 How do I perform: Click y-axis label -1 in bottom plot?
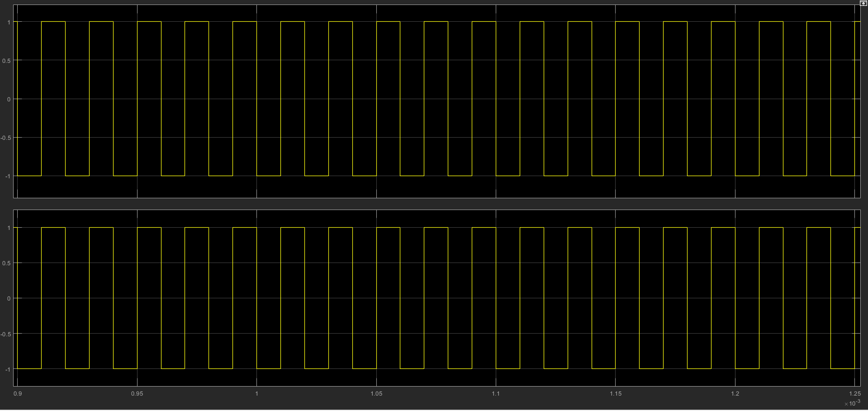pos(7,370)
